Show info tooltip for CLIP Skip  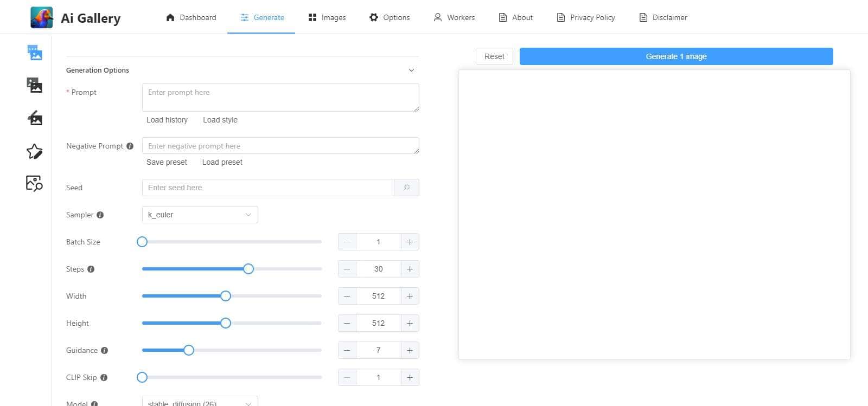point(104,377)
